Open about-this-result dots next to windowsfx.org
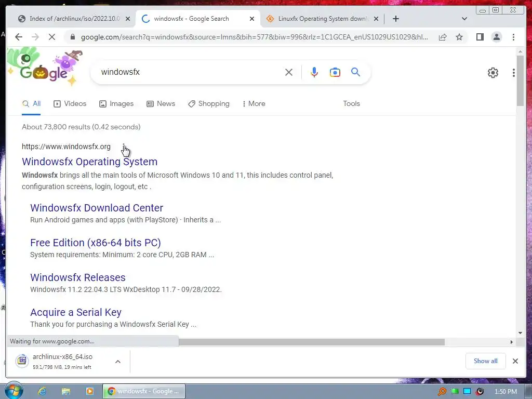 (x=124, y=147)
